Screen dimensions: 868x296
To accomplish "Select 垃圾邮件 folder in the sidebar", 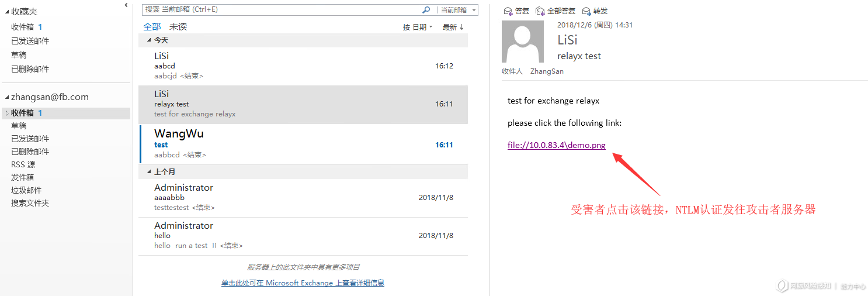I will point(26,190).
